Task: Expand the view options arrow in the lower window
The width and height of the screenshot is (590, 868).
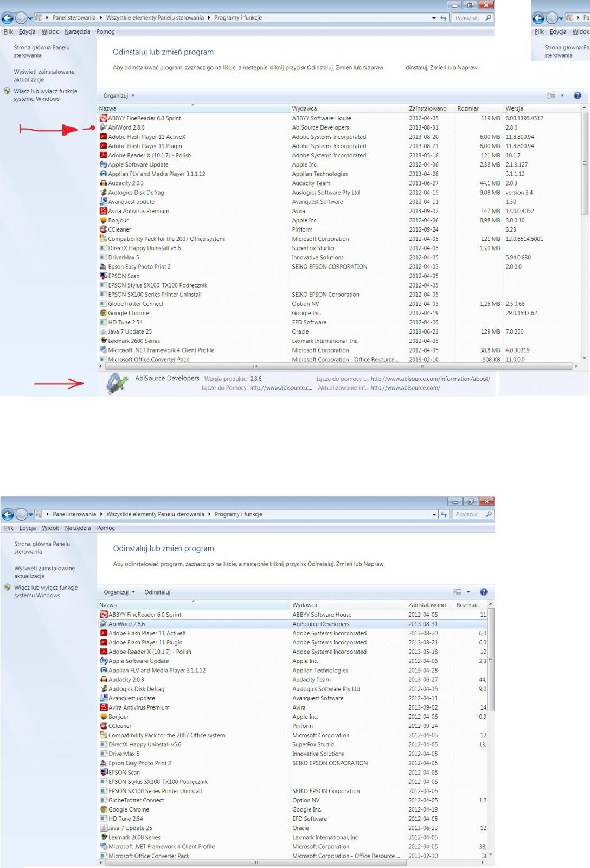Action: (x=469, y=592)
